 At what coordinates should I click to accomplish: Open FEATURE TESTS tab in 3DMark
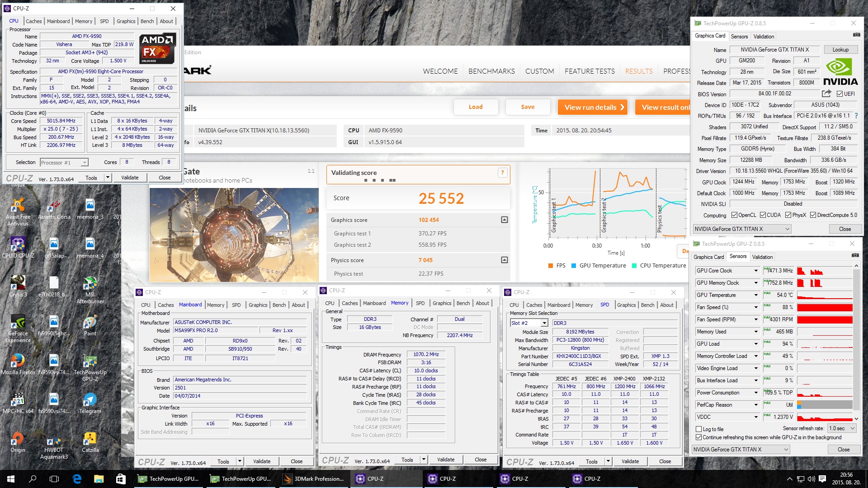click(590, 71)
